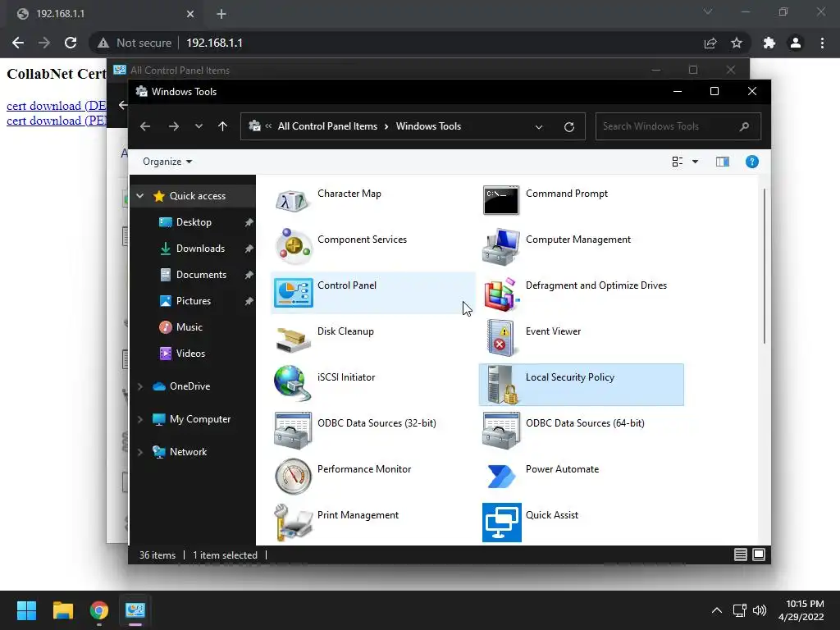840x630 pixels.
Task: Collapse the Quick access tree node
Action: (x=139, y=196)
